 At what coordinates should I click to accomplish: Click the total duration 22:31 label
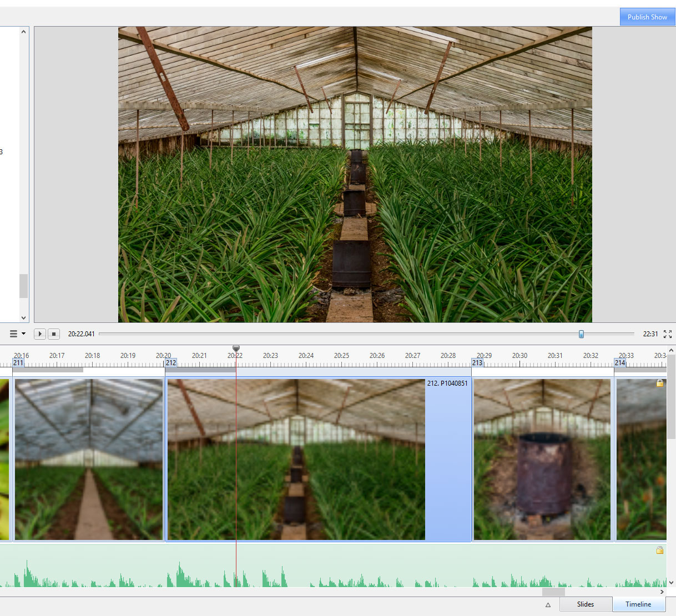tap(650, 334)
